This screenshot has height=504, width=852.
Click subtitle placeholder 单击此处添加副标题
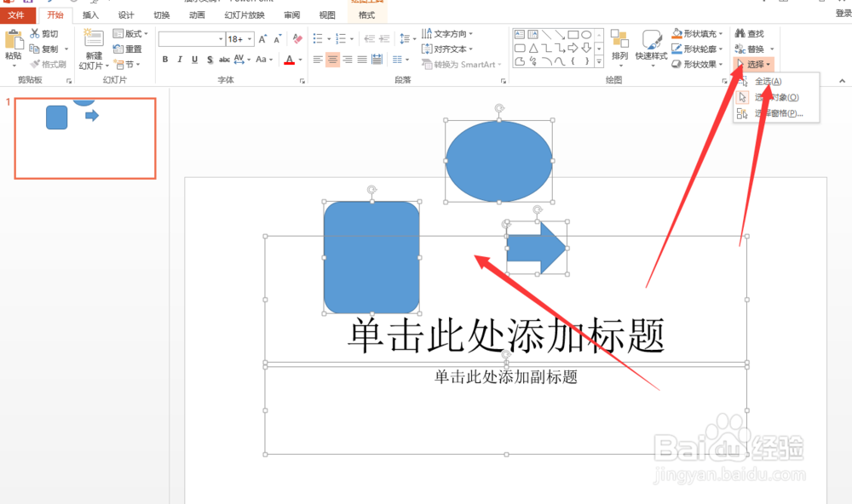tap(506, 377)
